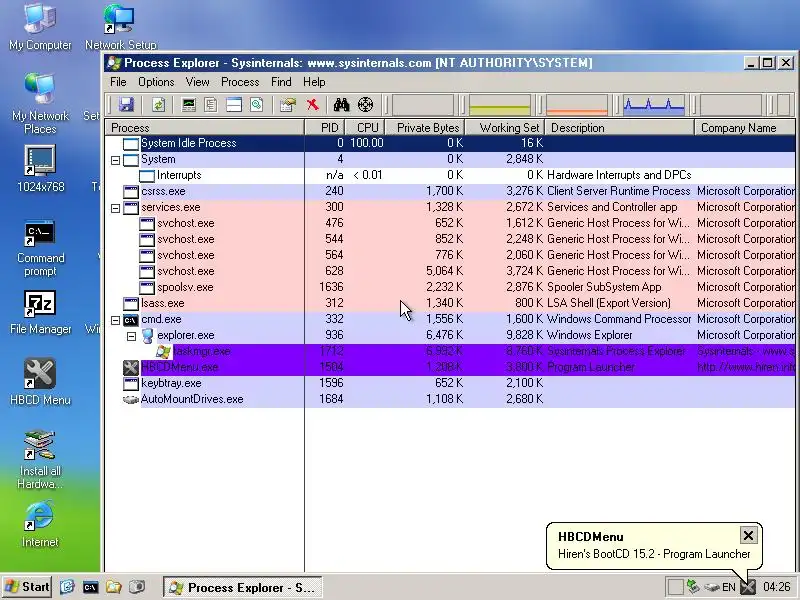Open the File menu
Screen dimensions: 800x600
tap(118, 82)
